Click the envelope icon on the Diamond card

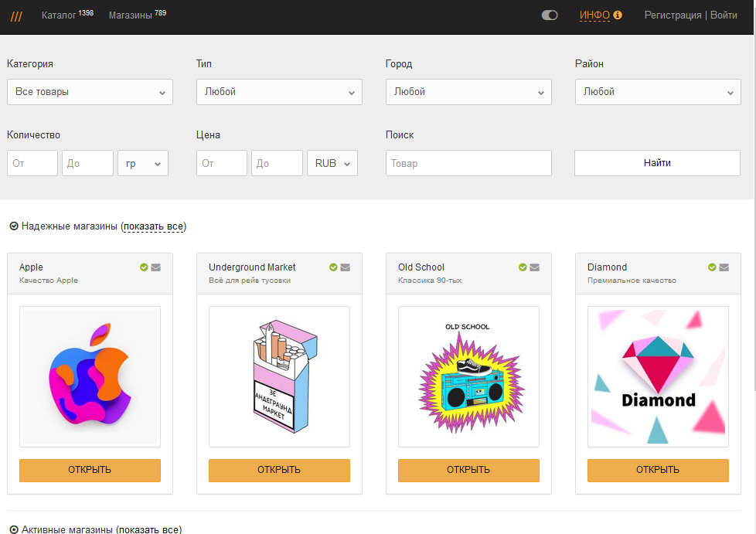[x=723, y=267]
